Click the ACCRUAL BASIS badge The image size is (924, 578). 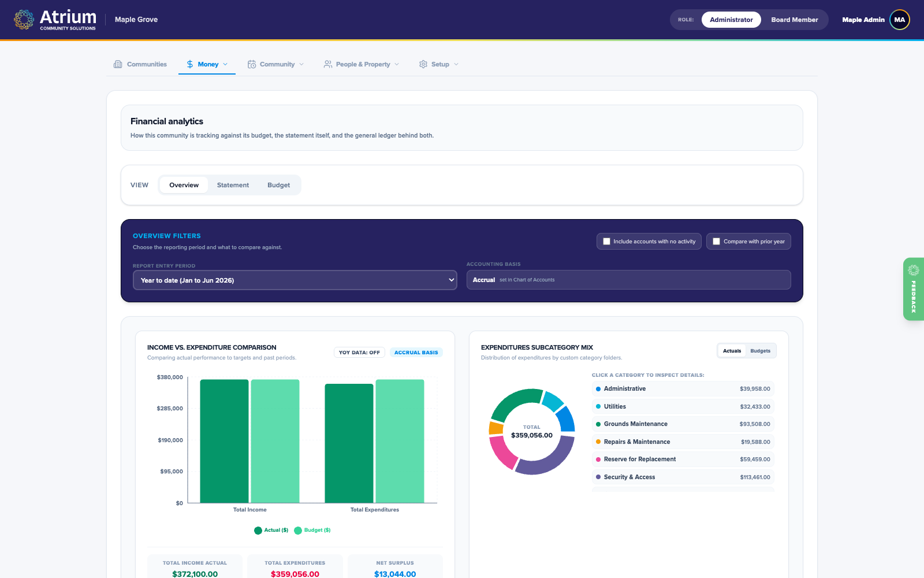coord(416,353)
